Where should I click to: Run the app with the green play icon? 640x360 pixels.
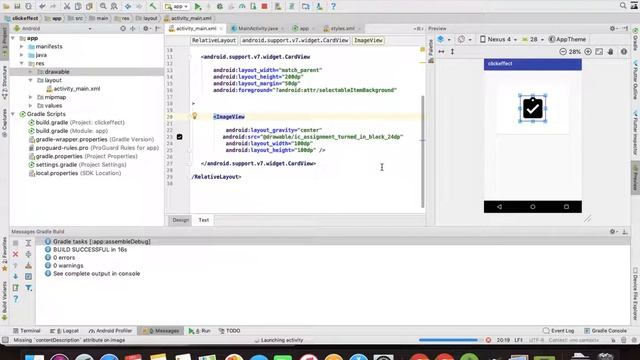(198, 6)
